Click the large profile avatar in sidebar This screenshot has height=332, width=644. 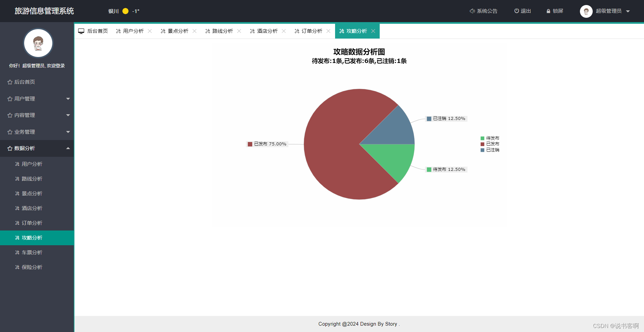coord(38,43)
